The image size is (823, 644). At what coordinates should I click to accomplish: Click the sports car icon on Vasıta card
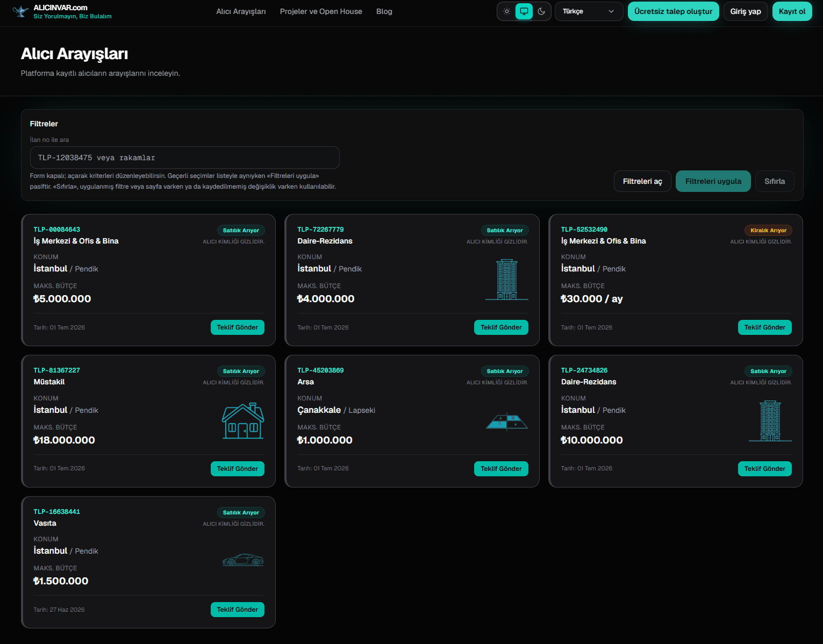243,560
